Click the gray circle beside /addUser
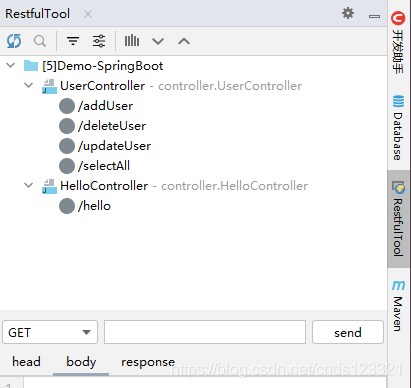Viewport: 411px width, 388px height. pos(67,106)
